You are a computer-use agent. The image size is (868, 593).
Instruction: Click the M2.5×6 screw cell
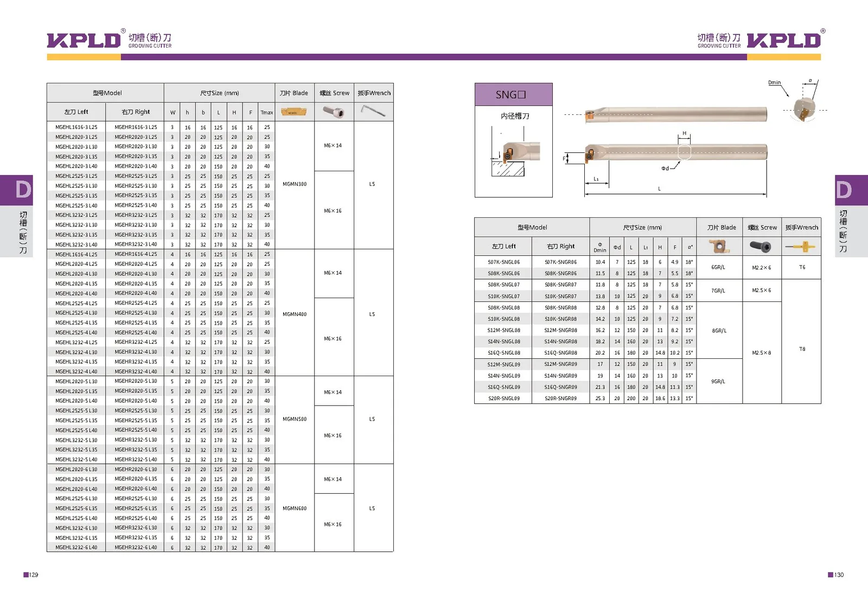point(761,291)
